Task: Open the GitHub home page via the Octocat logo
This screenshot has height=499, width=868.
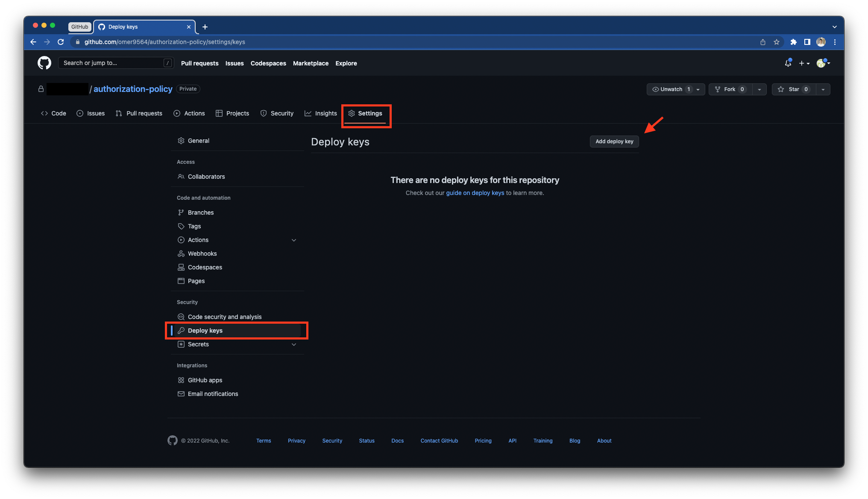Action: click(x=44, y=63)
